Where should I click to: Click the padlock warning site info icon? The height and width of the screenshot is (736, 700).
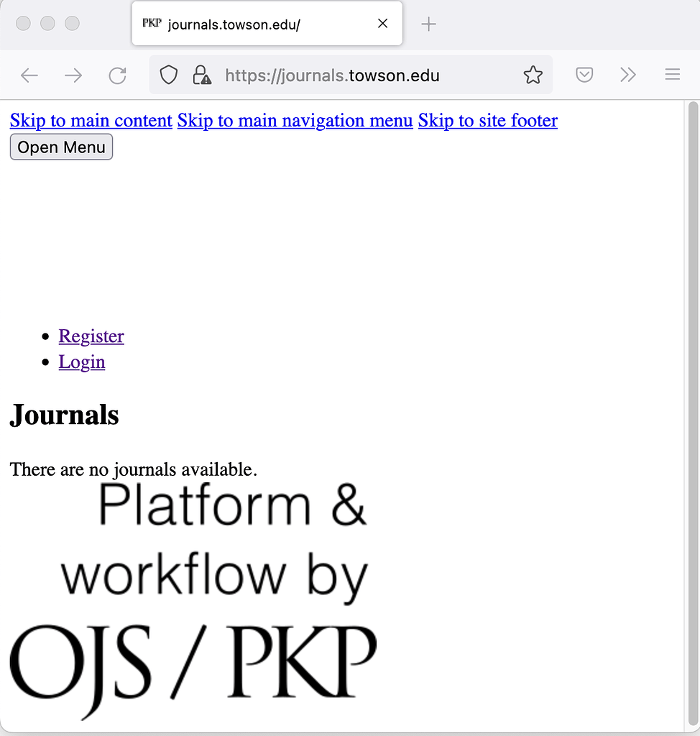202,75
